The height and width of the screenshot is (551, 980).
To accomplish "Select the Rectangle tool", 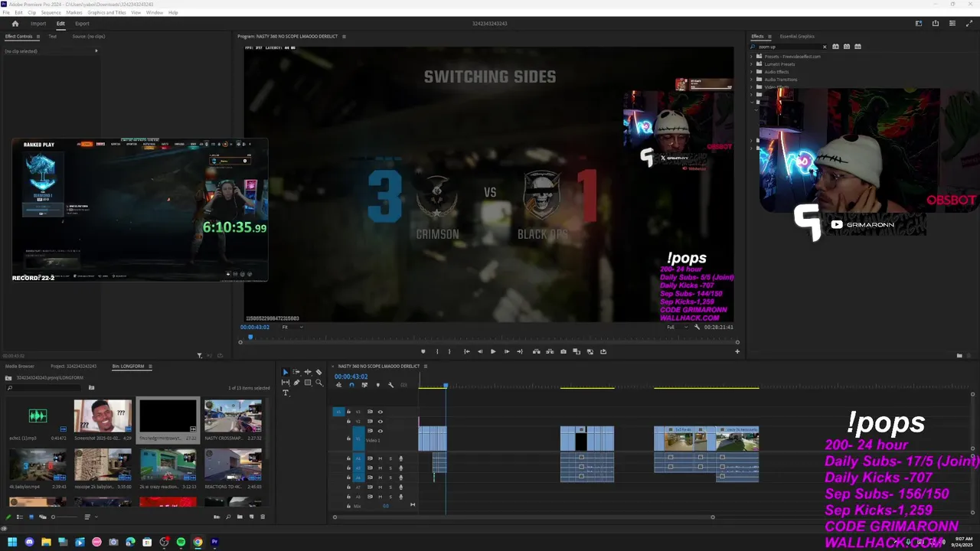I will point(308,383).
